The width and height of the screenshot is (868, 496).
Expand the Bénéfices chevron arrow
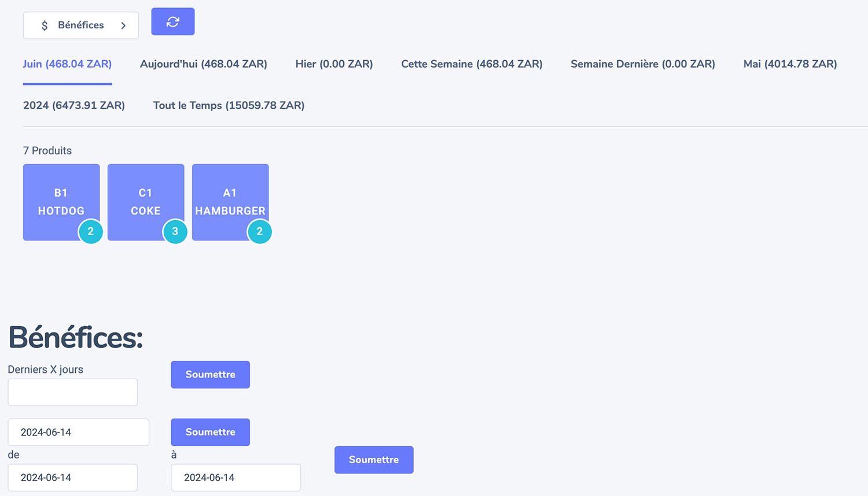pyautogui.click(x=123, y=25)
